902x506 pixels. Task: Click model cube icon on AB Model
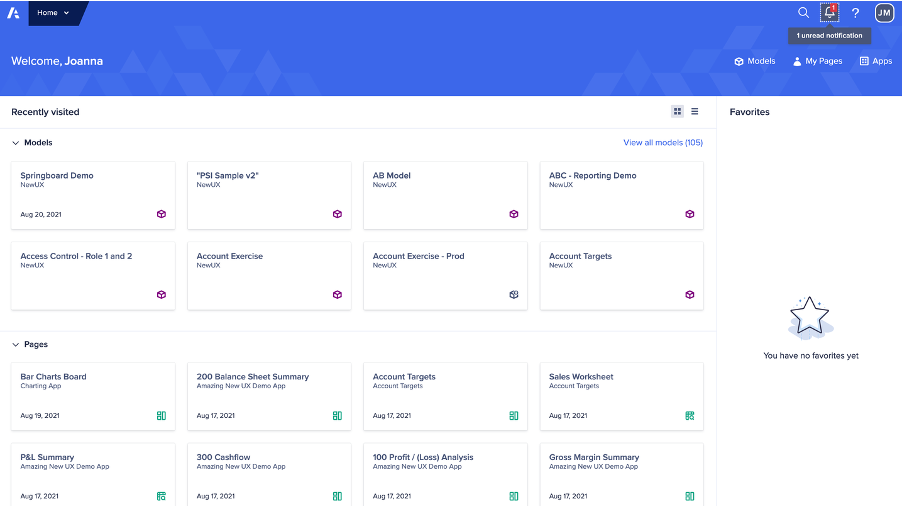point(514,214)
